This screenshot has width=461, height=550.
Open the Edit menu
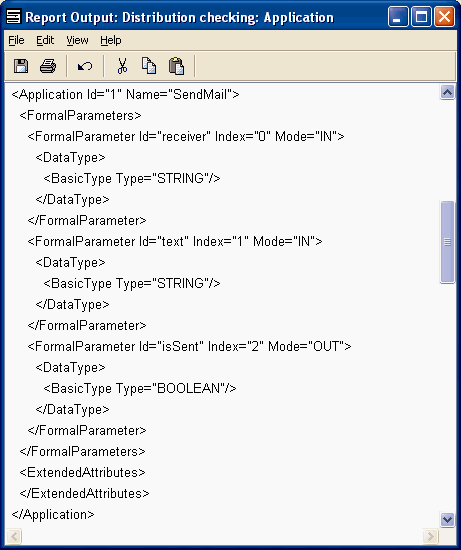(x=45, y=40)
